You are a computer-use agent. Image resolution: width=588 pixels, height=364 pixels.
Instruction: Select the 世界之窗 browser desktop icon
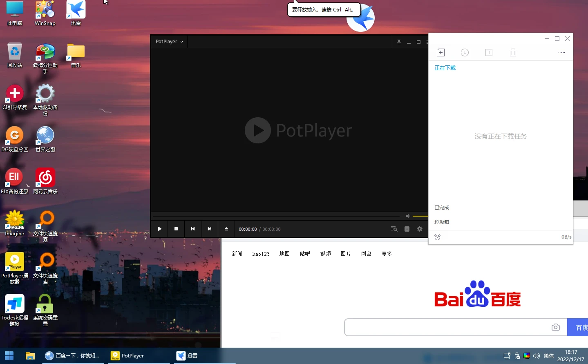(x=45, y=139)
